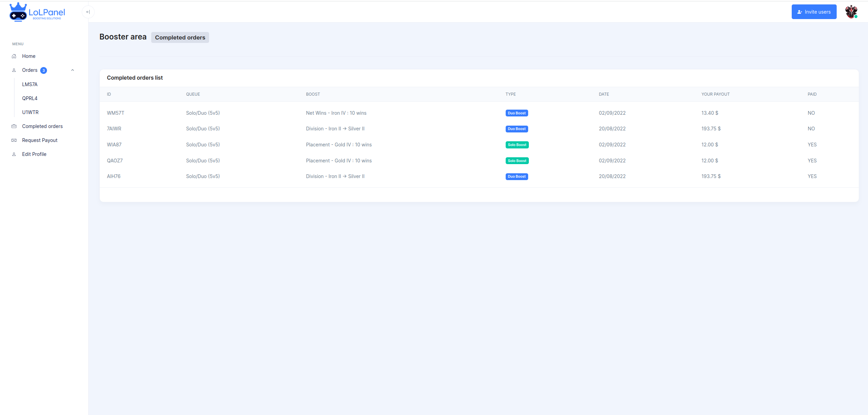Image resolution: width=868 pixels, height=415 pixels.
Task: Click the LoLPanel logo
Action: [37, 12]
